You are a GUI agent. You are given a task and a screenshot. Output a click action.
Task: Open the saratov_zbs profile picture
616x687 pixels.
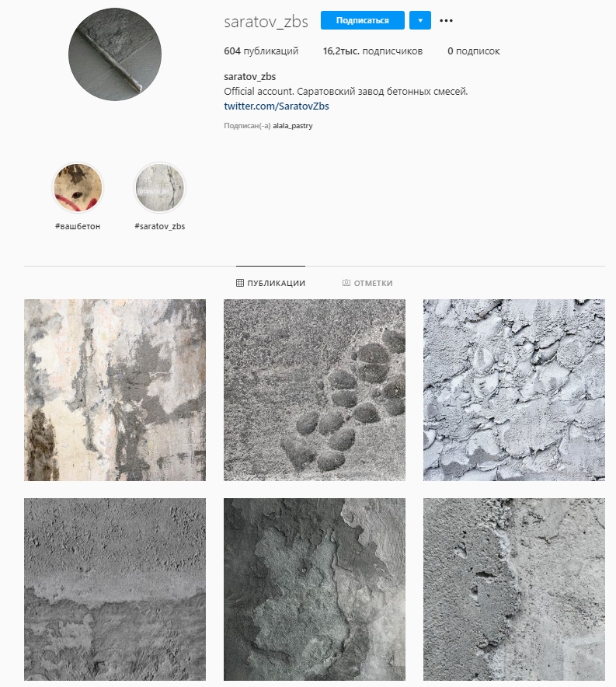(x=115, y=54)
